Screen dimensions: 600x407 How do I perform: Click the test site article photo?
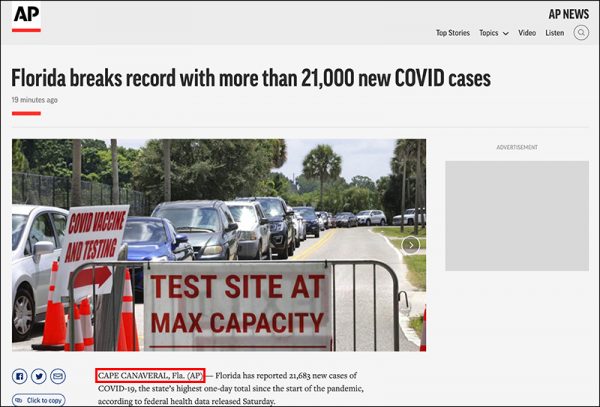218,244
